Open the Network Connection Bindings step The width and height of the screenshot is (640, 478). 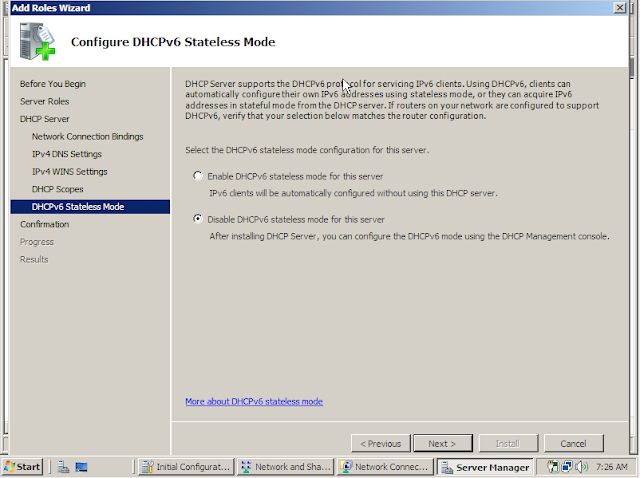coord(87,136)
